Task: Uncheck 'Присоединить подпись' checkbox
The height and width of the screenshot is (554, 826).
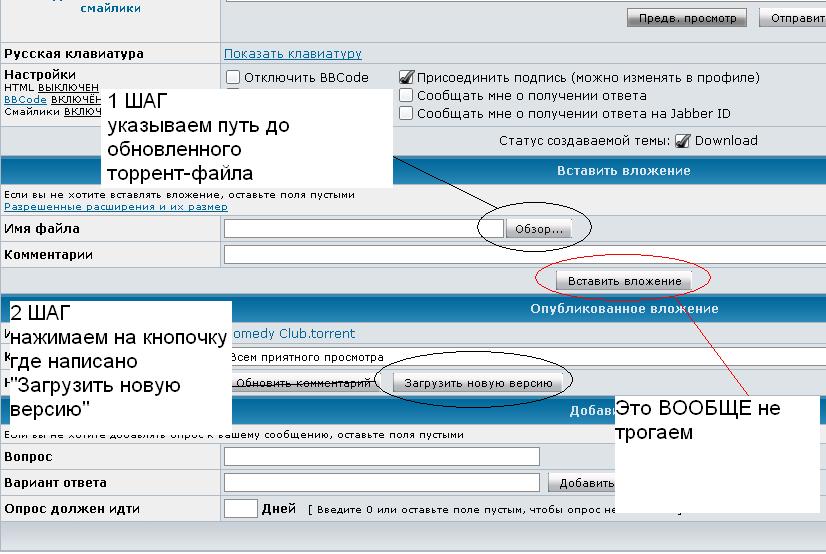Action: (406, 77)
